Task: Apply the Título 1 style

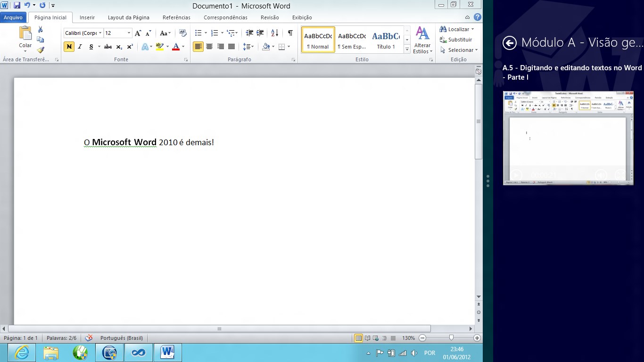Action: point(386,40)
